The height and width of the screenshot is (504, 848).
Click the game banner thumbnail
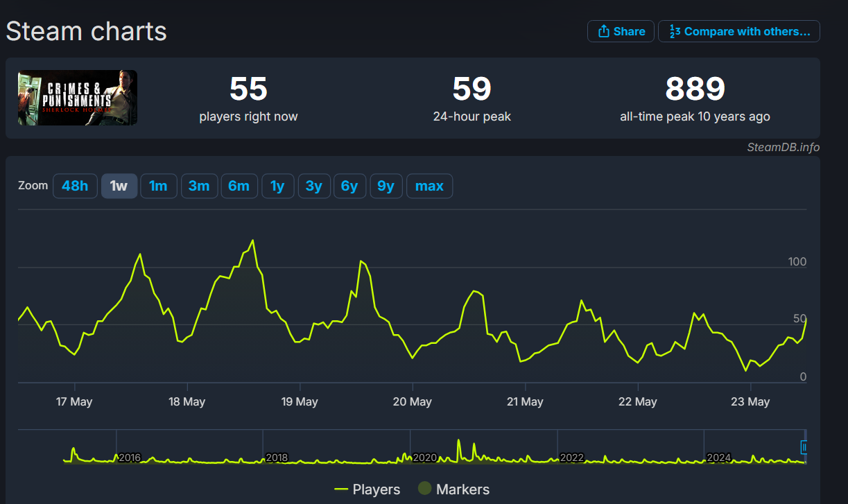(x=78, y=98)
